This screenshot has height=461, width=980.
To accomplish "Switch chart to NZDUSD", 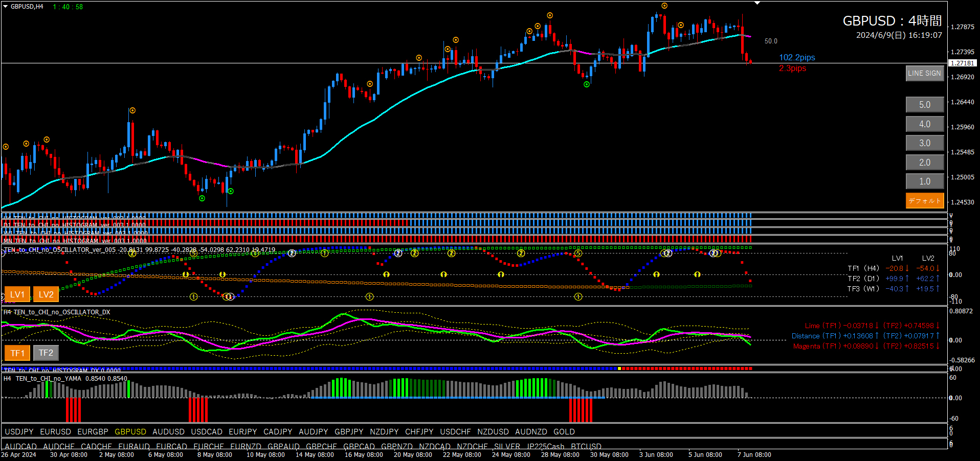I will [x=493, y=432].
